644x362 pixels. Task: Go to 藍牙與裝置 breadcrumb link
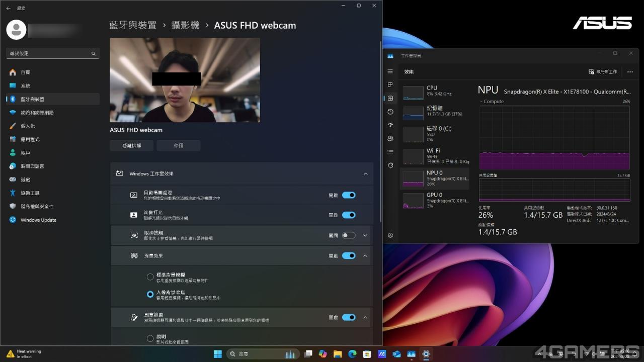click(133, 25)
